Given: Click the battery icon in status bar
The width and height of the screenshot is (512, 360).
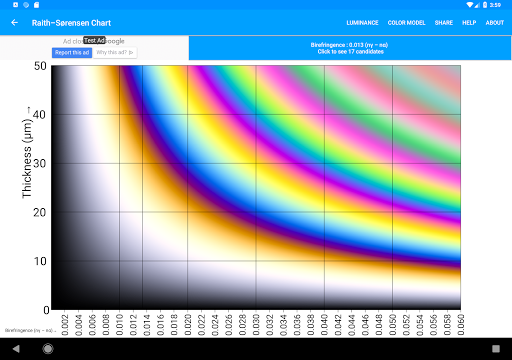Looking at the screenshot, I should point(485,5).
